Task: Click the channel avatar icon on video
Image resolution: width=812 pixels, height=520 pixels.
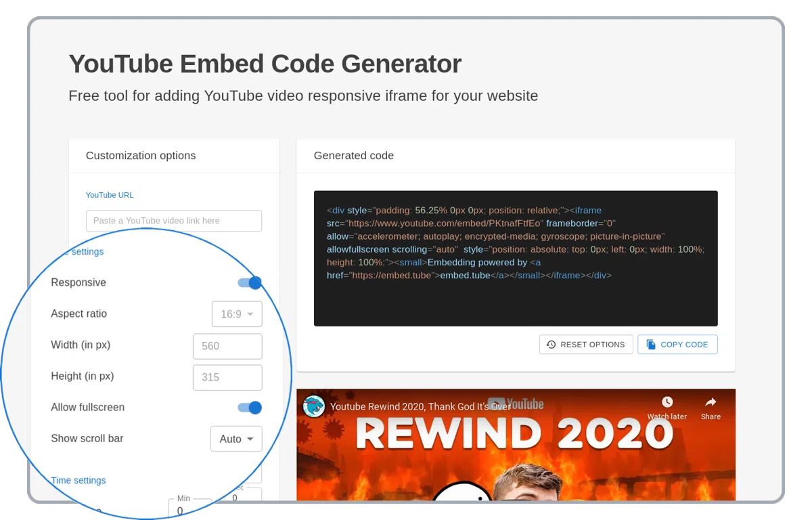Action: (313, 406)
